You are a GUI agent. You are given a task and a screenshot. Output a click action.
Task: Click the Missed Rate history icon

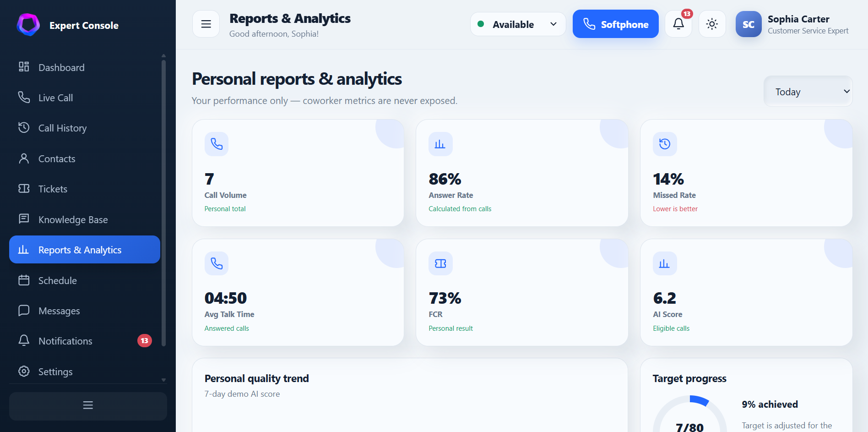click(x=665, y=144)
